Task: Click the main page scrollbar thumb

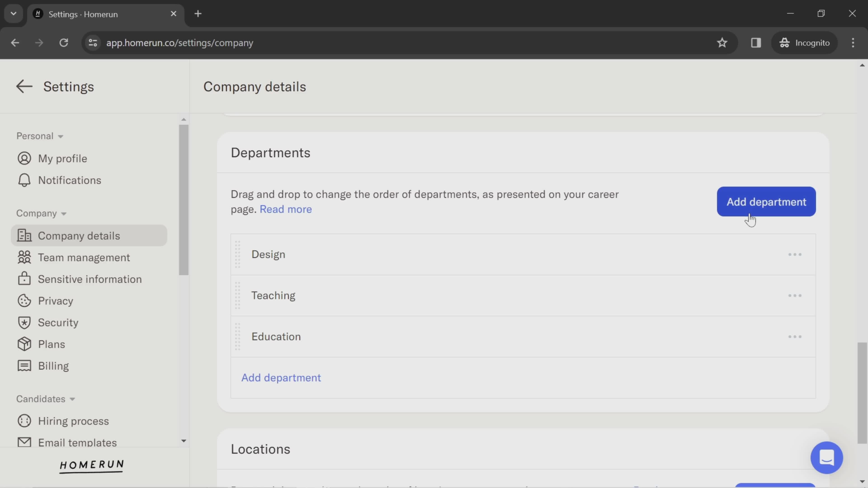Action: tap(862, 393)
